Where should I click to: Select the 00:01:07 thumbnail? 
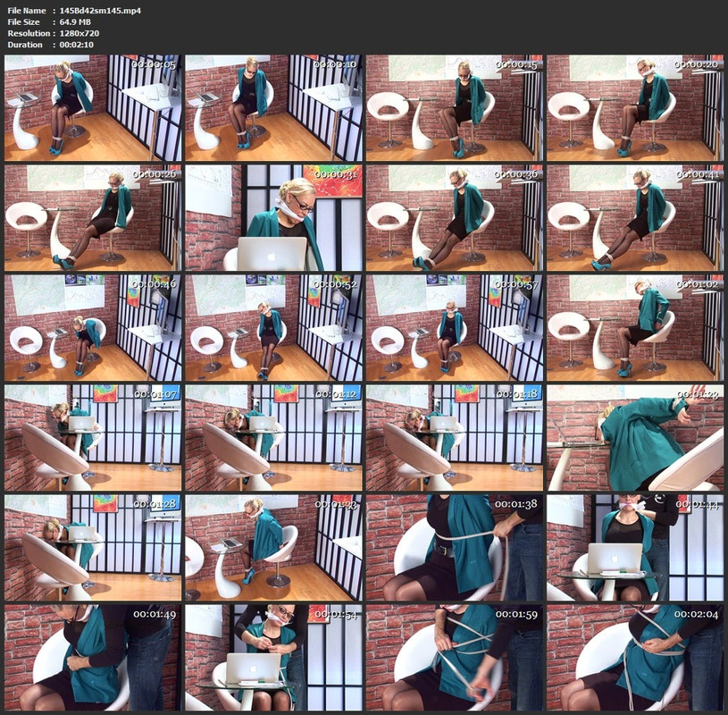click(93, 438)
